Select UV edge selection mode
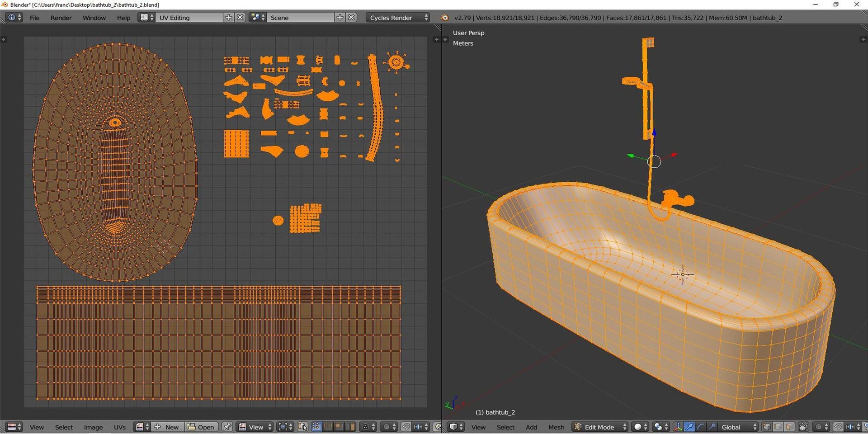 click(x=328, y=427)
